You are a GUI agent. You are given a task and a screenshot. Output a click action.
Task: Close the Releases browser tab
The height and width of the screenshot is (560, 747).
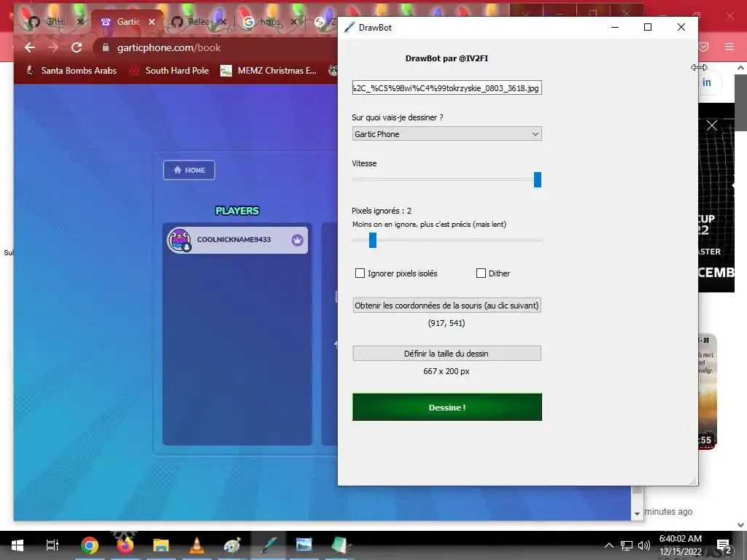coord(223,22)
